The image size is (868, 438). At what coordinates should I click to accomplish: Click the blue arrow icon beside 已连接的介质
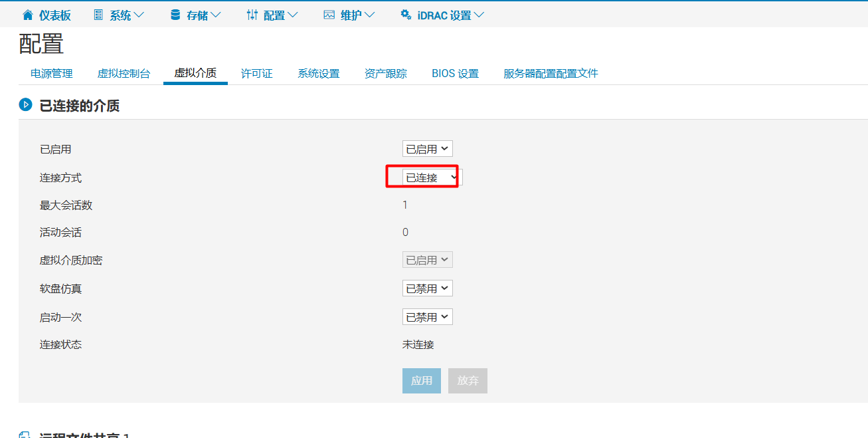coord(25,104)
